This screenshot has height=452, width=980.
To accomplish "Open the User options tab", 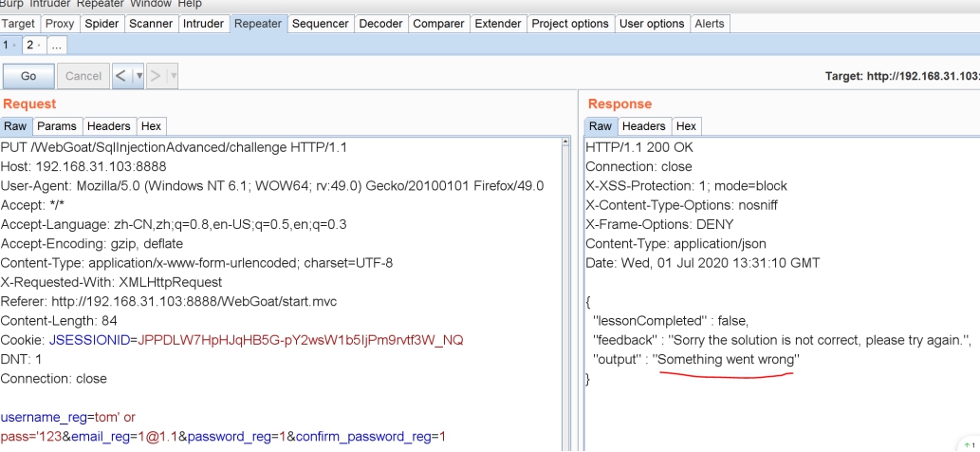I will [x=652, y=24].
